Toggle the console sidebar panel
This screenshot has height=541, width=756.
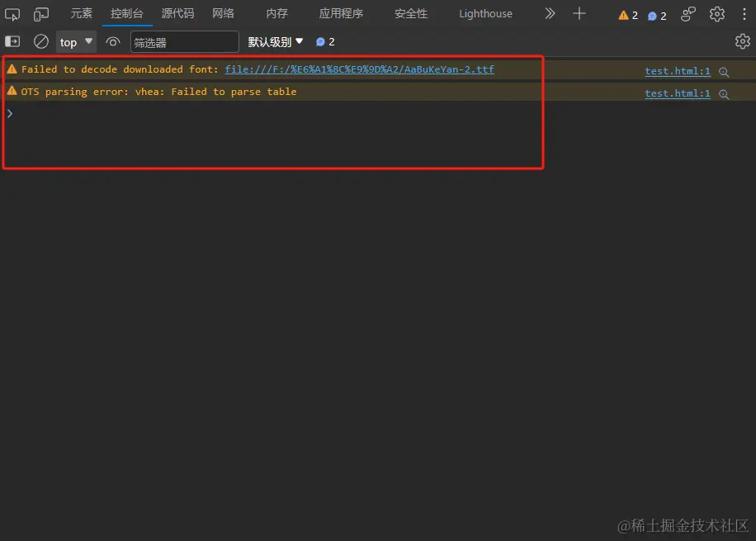[x=12, y=41]
